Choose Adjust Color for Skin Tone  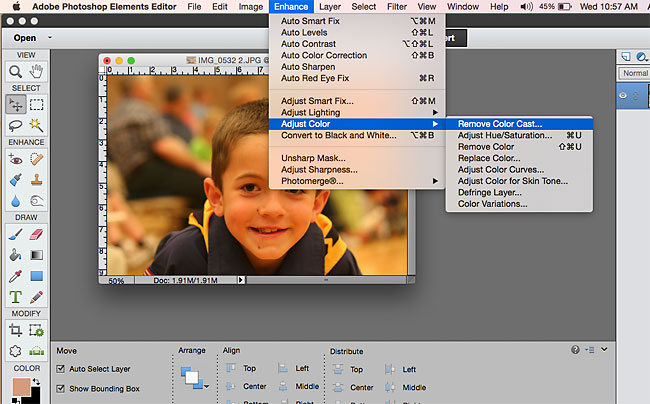(x=519, y=181)
